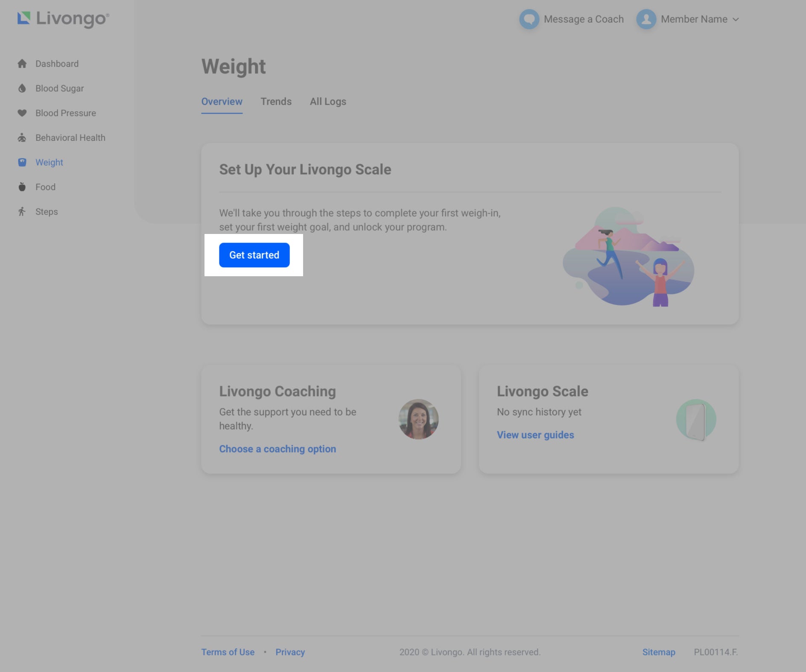The height and width of the screenshot is (672, 806).
Task: Click the member profile avatar icon
Action: [646, 19]
